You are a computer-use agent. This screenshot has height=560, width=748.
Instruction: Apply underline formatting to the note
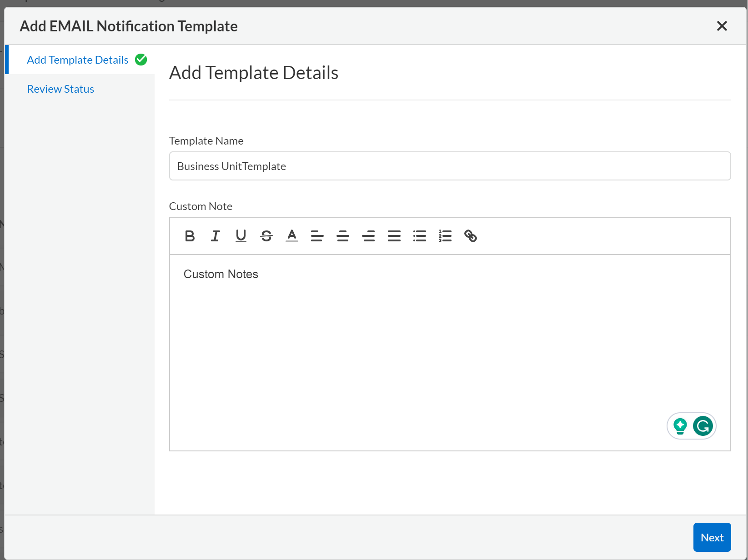241,236
